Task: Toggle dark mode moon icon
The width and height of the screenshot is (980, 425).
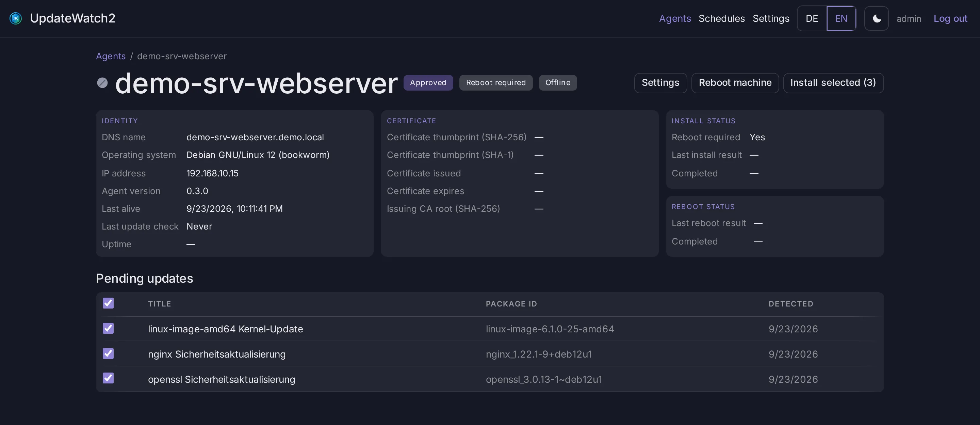Action: tap(876, 18)
